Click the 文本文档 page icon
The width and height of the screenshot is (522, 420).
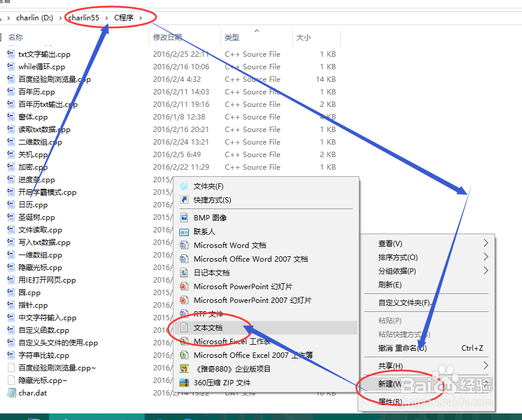tap(184, 327)
